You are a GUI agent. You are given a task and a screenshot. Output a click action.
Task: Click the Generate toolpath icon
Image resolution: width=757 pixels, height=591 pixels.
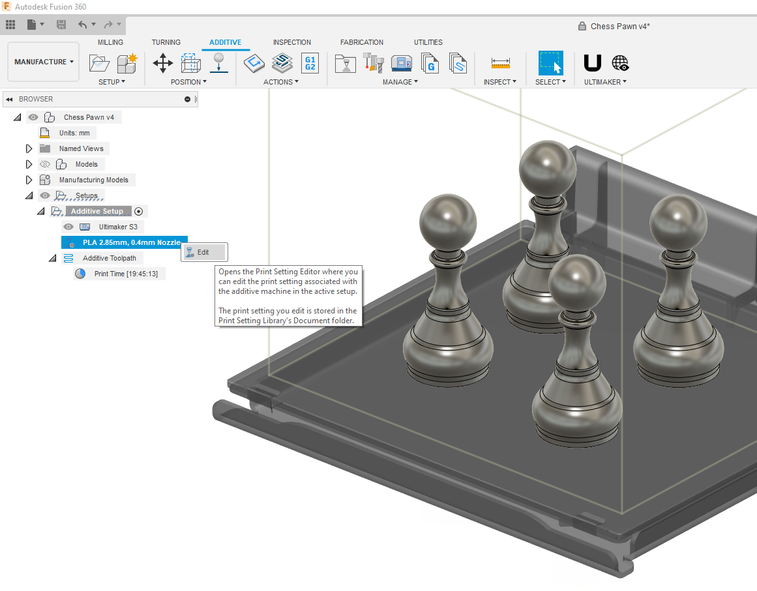[x=254, y=63]
